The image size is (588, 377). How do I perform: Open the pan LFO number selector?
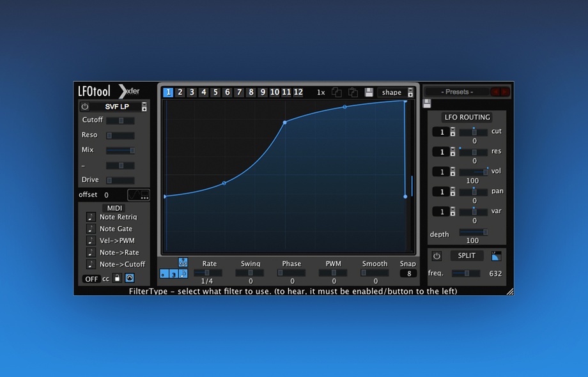444,192
